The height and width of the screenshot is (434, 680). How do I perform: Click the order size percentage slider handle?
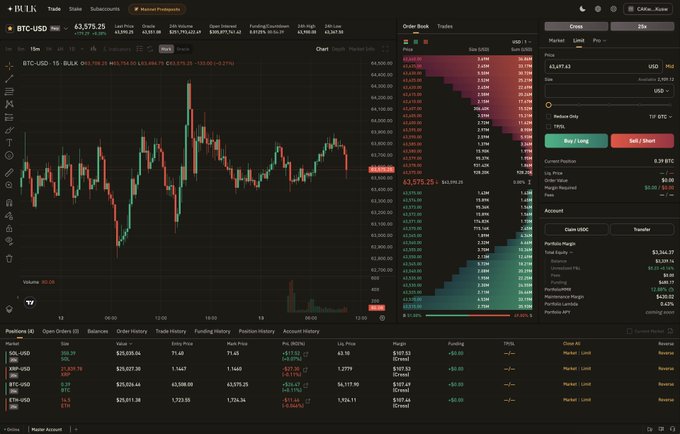click(x=549, y=105)
